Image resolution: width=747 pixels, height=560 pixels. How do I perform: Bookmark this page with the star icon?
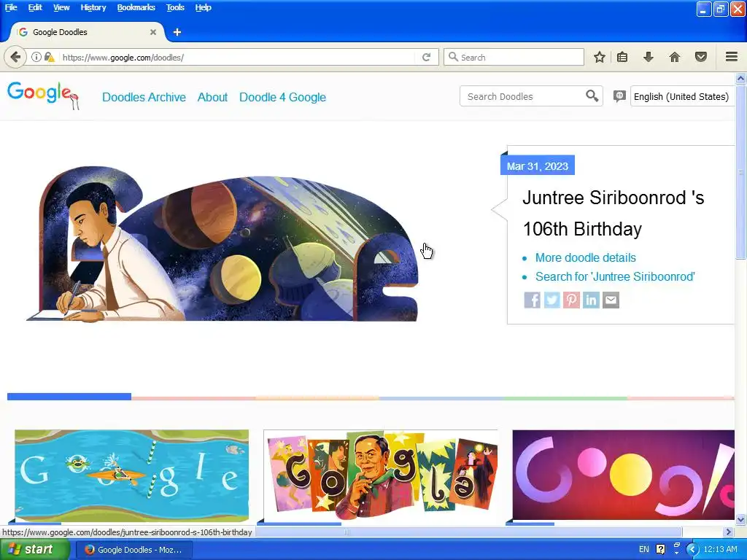pyautogui.click(x=600, y=57)
